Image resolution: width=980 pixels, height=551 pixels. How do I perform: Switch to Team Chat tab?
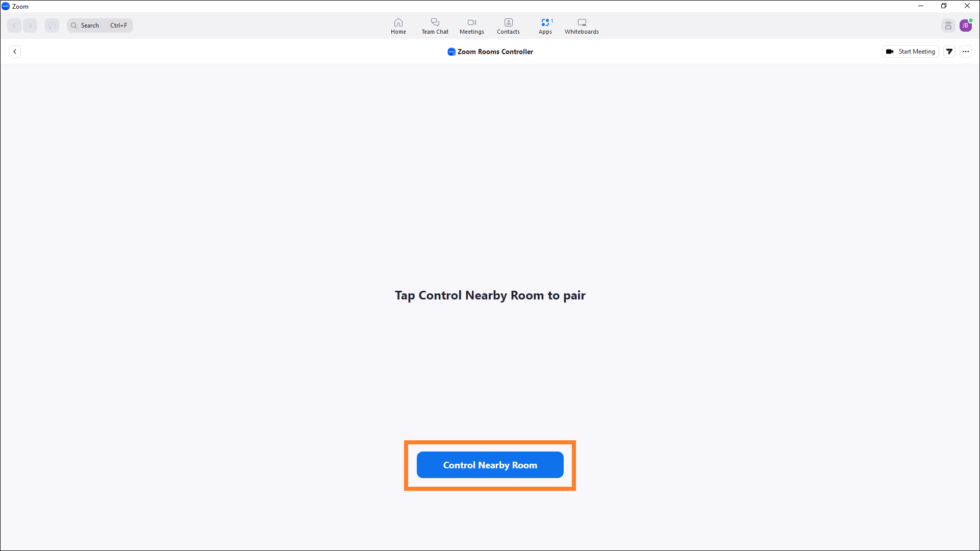[x=435, y=26]
